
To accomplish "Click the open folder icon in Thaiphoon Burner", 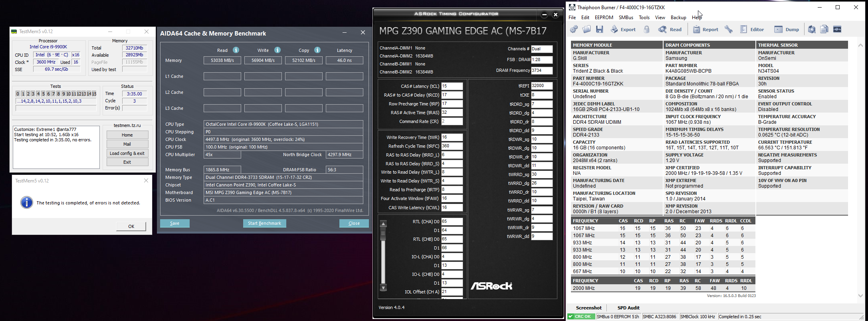I will [x=587, y=29].
